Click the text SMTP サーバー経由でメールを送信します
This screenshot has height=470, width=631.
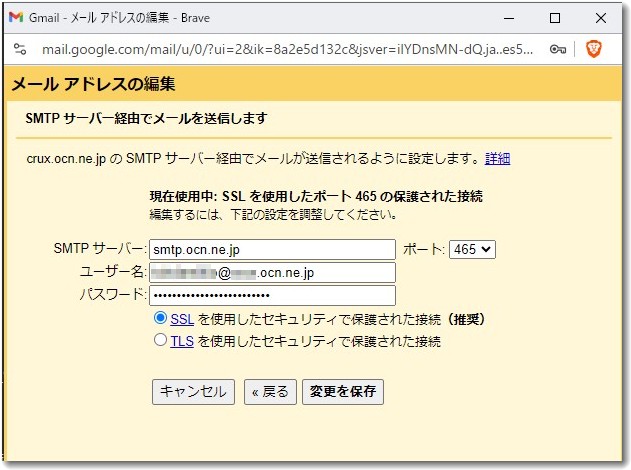[146, 118]
